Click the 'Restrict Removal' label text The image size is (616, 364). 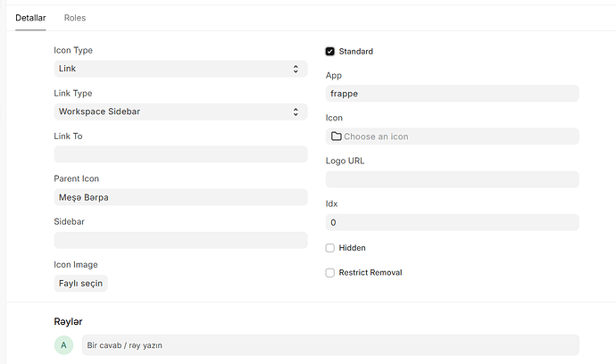[370, 272]
